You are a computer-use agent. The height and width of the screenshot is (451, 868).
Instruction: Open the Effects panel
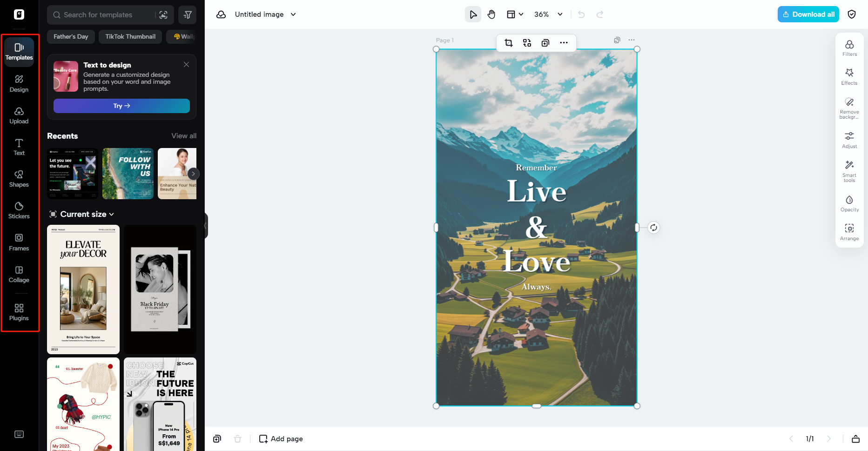pyautogui.click(x=849, y=77)
